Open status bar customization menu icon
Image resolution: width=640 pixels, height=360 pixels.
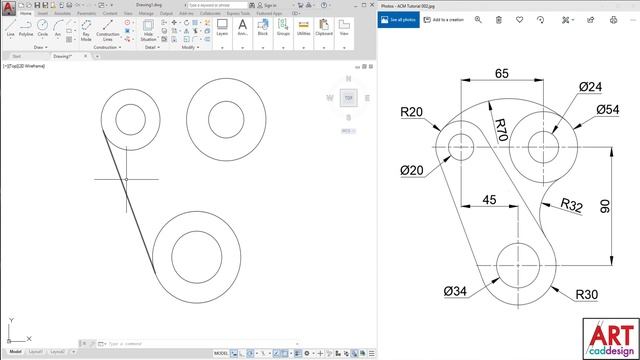click(x=371, y=353)
